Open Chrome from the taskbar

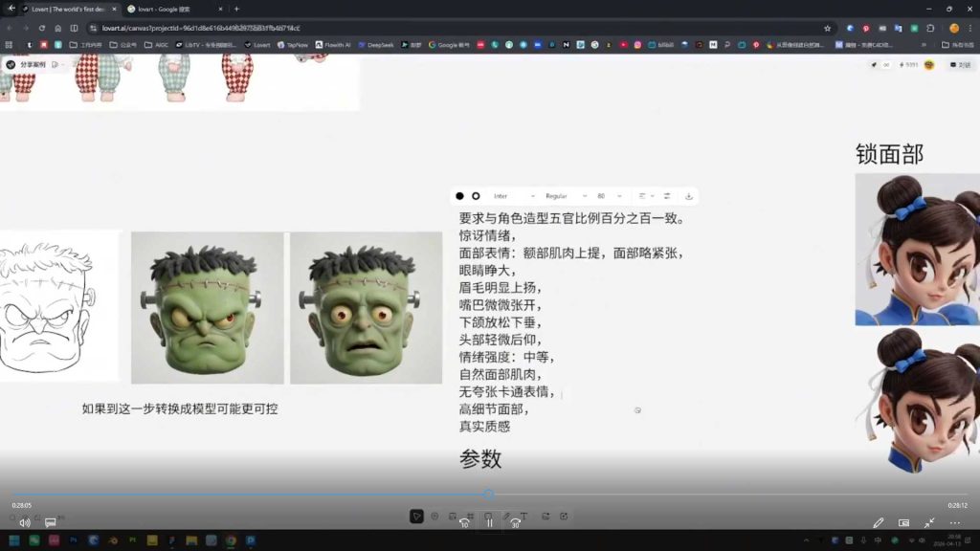(231, 540)
